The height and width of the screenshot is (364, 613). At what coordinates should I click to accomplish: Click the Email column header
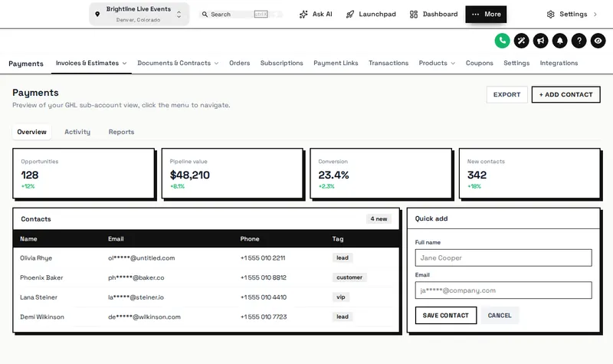[x=116, y=239]
